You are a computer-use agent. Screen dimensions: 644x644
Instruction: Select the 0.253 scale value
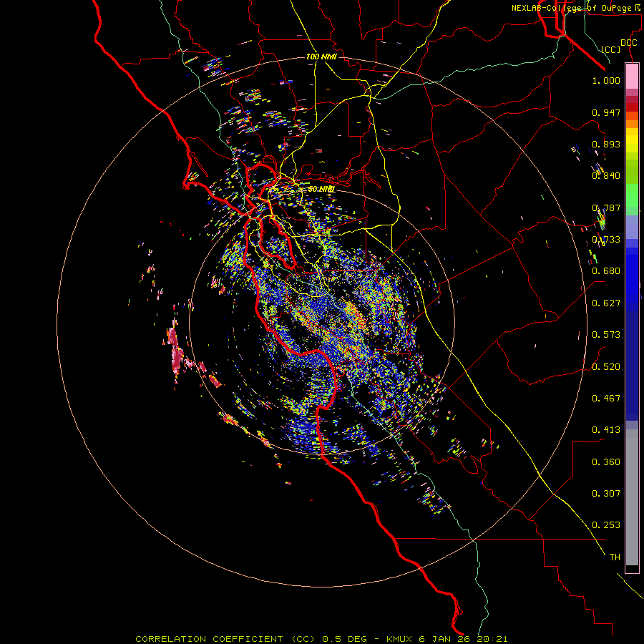coord(606,525)
